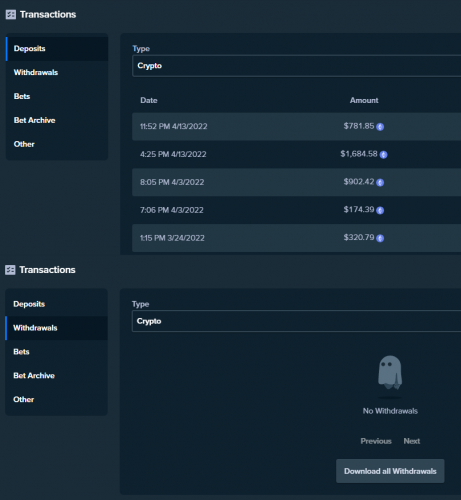Select the deposit dated 4:25 PM 4/13/2022

click(297, 154)
